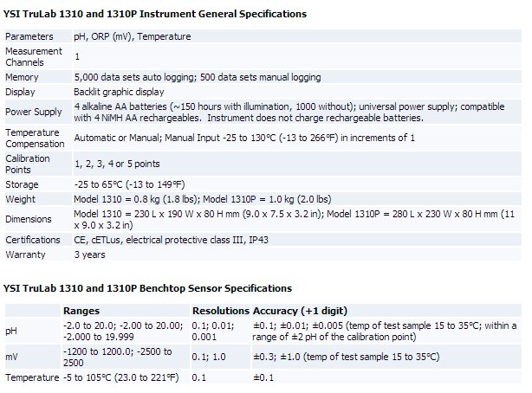Click the Benchtop Sensor Specifications heading

point(148,287)
